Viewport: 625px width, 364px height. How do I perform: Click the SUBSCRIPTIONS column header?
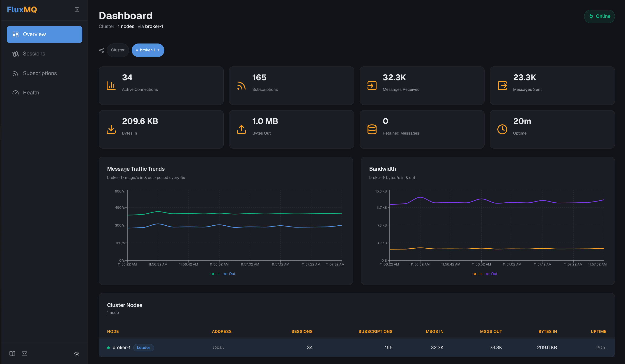(x=375, y=332)
